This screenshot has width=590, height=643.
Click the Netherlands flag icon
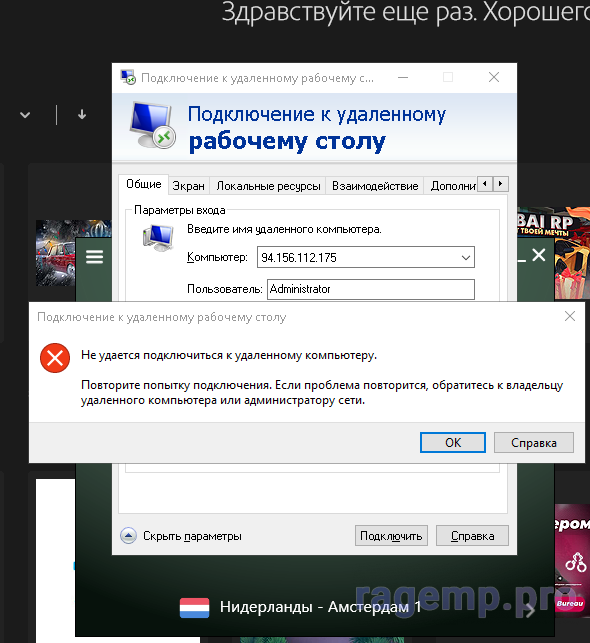tap(194, 607)
